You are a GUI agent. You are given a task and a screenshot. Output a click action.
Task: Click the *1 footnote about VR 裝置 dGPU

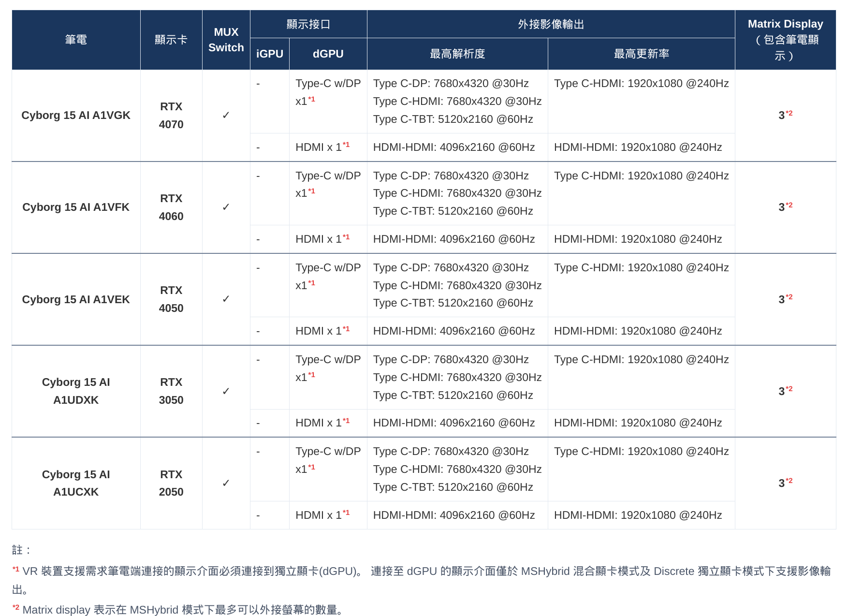click(x=422, y=580)
